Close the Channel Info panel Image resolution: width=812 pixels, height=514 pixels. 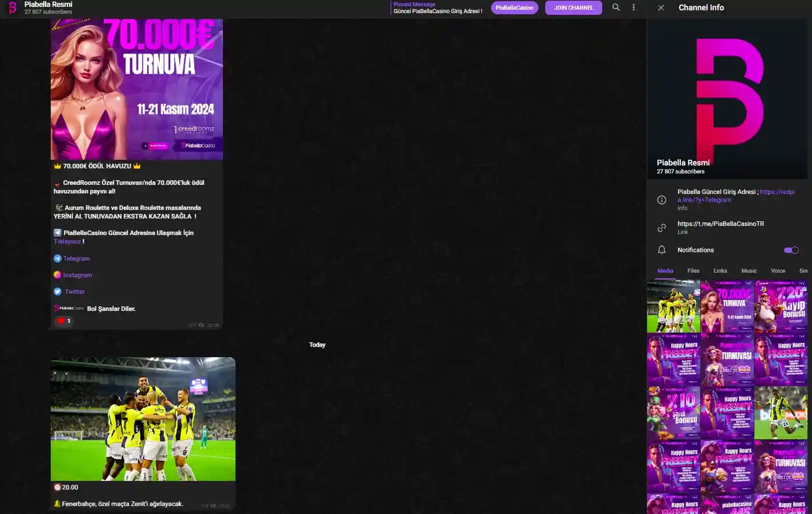[661, 8]
